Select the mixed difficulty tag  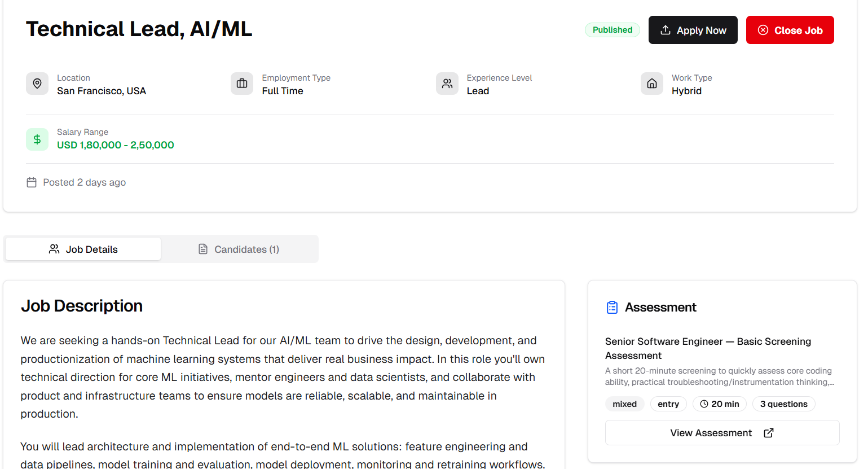coord(624,404)
